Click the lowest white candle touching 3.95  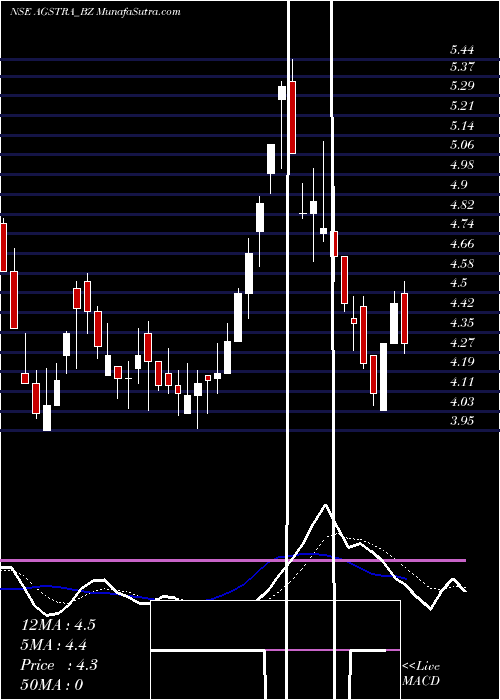47,418
